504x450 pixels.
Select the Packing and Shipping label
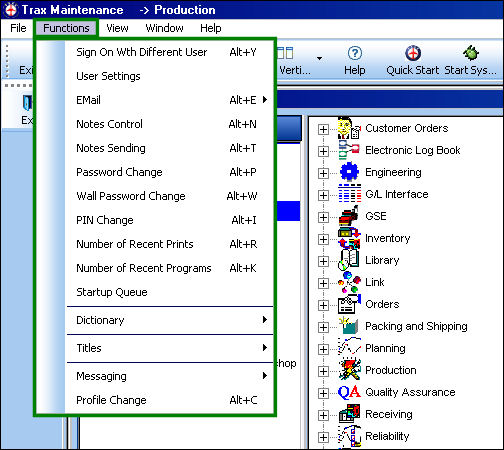416,326
